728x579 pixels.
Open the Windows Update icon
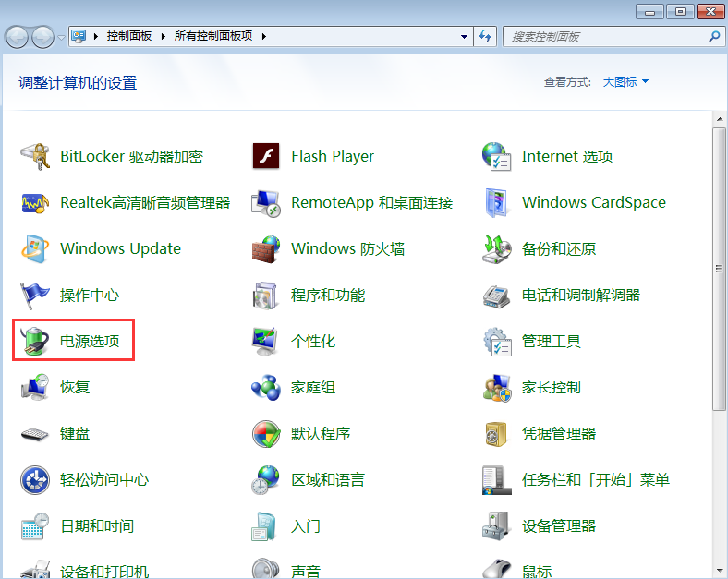[35, 248]
